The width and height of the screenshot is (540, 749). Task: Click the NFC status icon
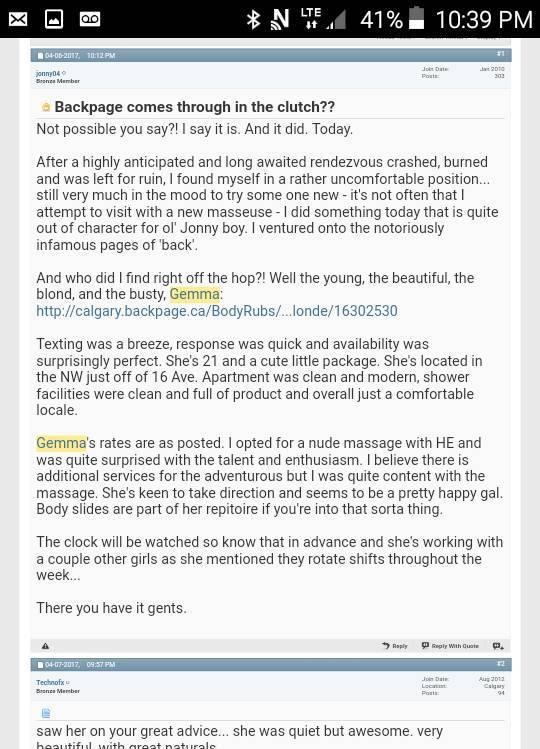280,20
